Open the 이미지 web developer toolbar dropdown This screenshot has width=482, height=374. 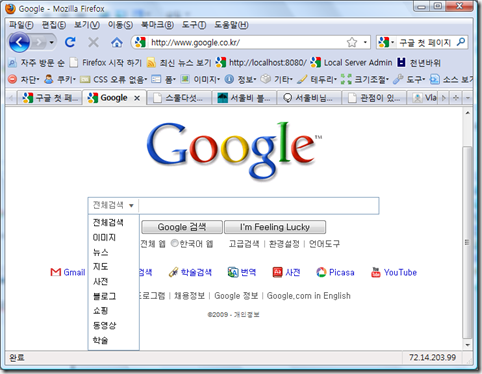pyautogui.click(x=200, y=79)
